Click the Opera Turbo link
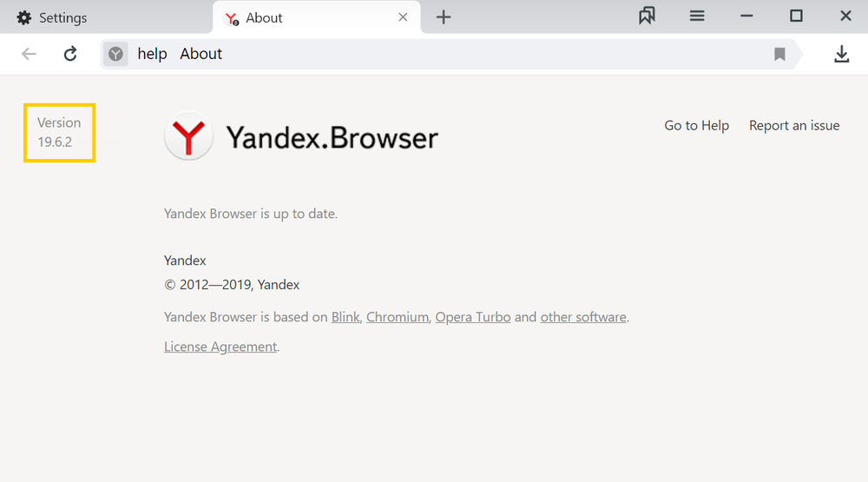 pyautogui.click(x=472, y=317)
